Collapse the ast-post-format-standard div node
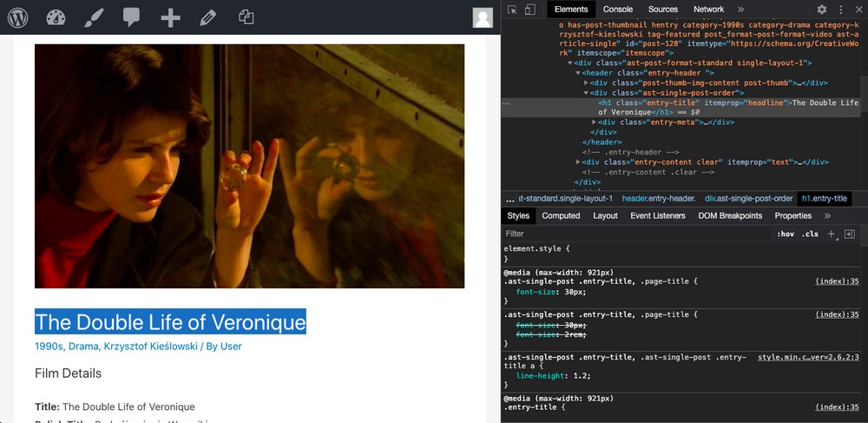The height and width of the screenshot is (423, 868). tap(570, 63)
